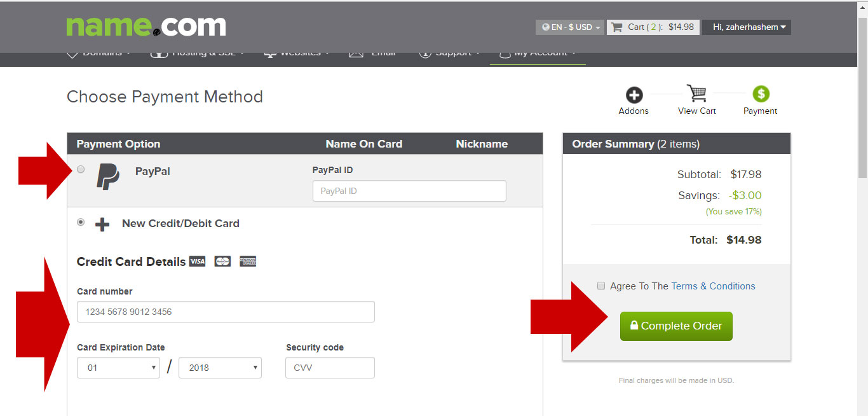Image resolution: width=868 pixels, height=416 pixels.
Task: Click the subtotal value "$17.98"
Action: 746,174
